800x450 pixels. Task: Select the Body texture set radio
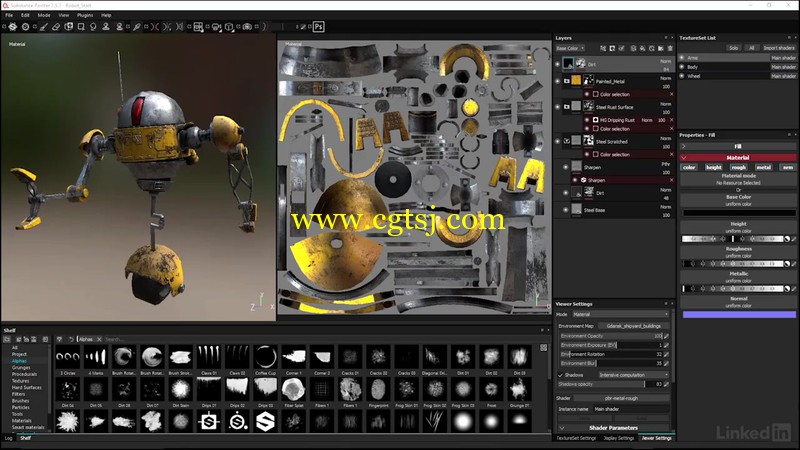682,67
